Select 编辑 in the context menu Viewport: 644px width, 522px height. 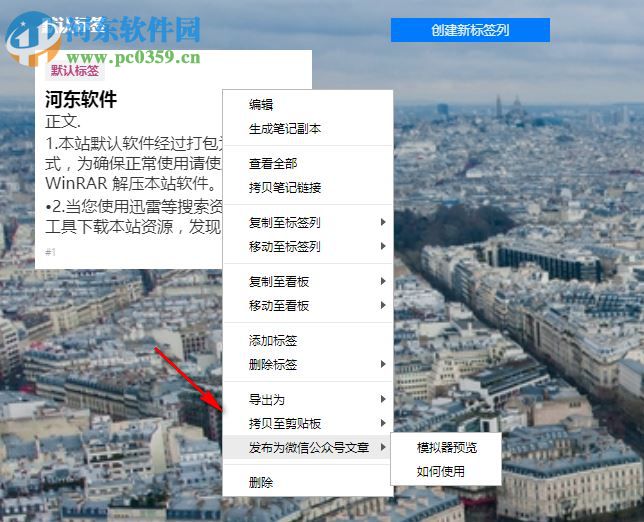(308, 105)
